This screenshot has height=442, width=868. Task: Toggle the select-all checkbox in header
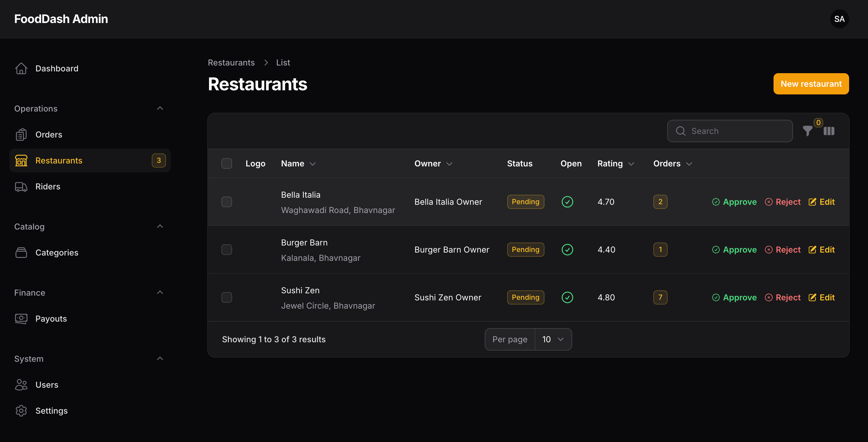pyautogui.click(x=226, y=163)
